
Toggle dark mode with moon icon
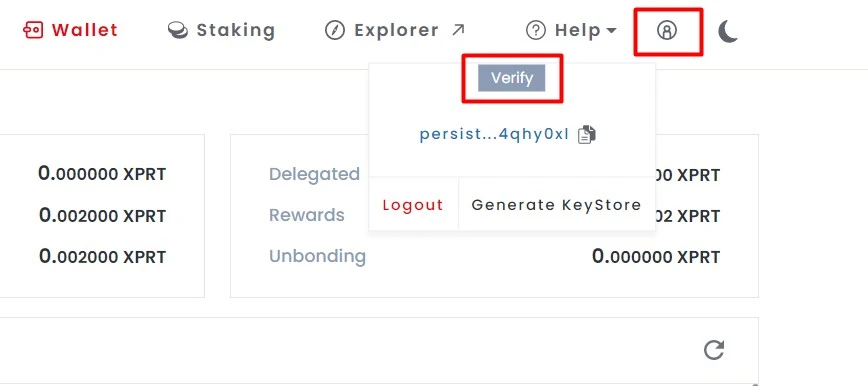pos(728,31)
